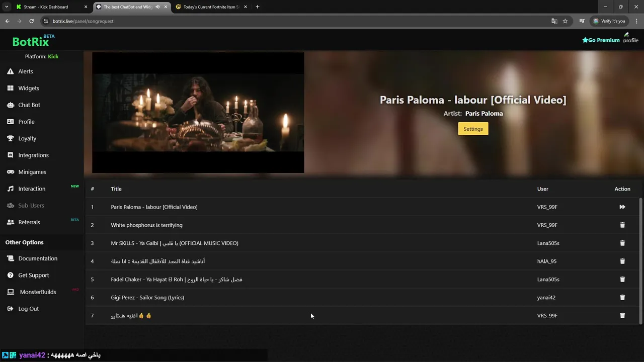The width and height of the screenshot is (644, 362).
Task: Click the MonsterBuilds laptop icon
Action: point(10,292)
